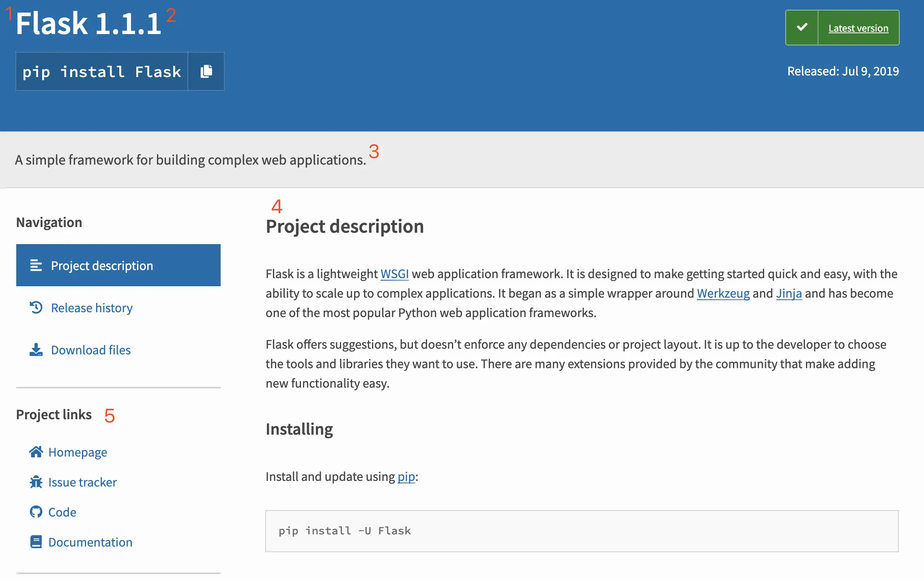Click the GitHub icon beside Code
924x579 pixels.
[x=36, y=512]
